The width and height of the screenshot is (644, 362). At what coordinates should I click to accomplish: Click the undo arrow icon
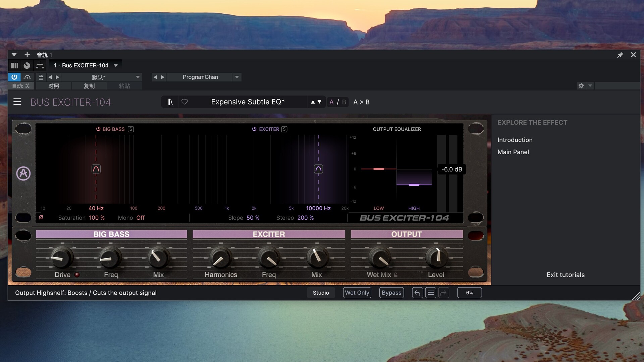pyautogui.click(x=417, y=293)
